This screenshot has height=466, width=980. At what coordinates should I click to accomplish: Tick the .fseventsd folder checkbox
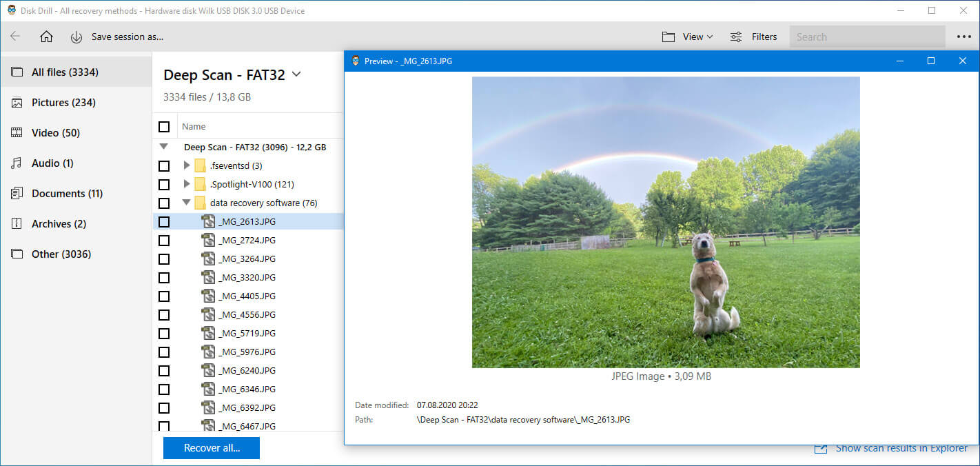[164, 166]
